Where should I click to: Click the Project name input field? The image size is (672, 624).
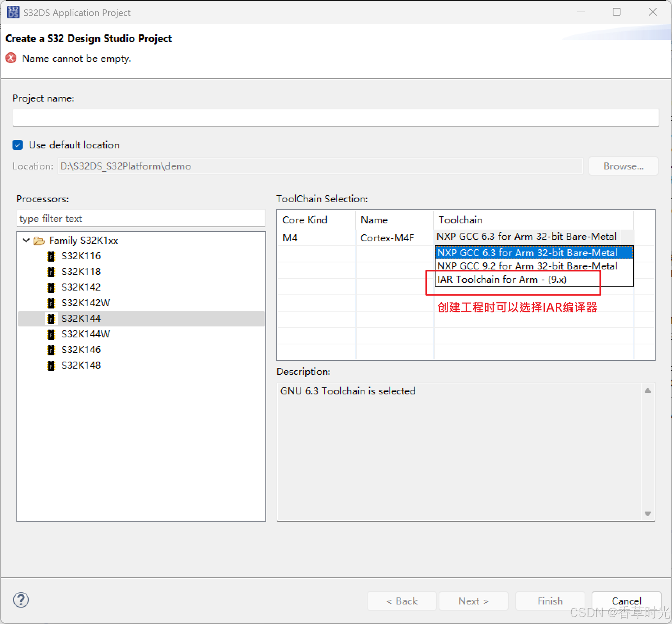(336, 118)
